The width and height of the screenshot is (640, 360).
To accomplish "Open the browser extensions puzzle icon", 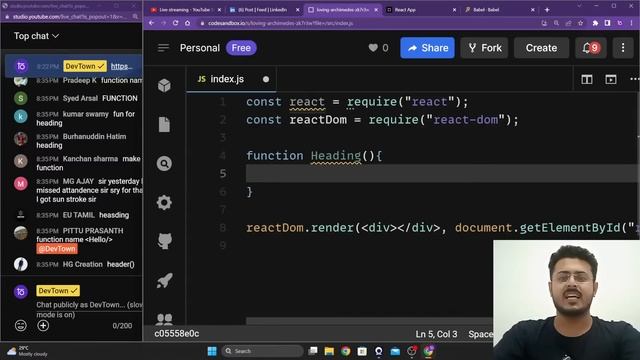I will click(x=595, y=23).
